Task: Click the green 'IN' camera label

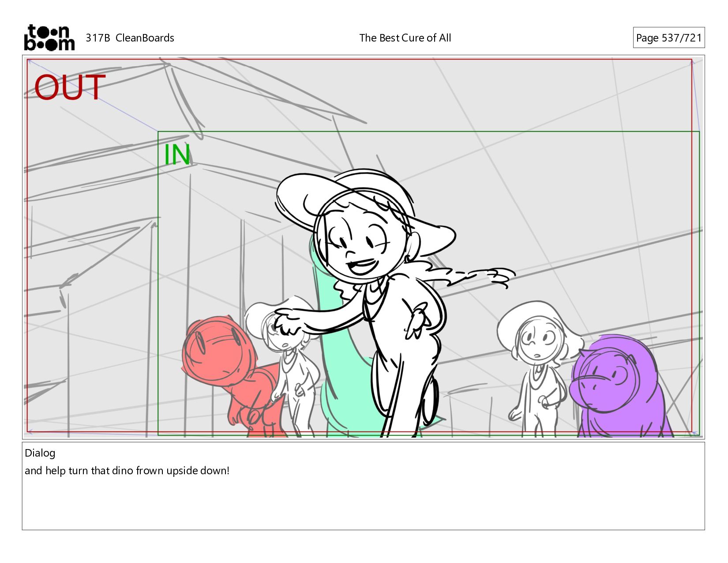Action: pyautogui.click(x=177, y=155)
